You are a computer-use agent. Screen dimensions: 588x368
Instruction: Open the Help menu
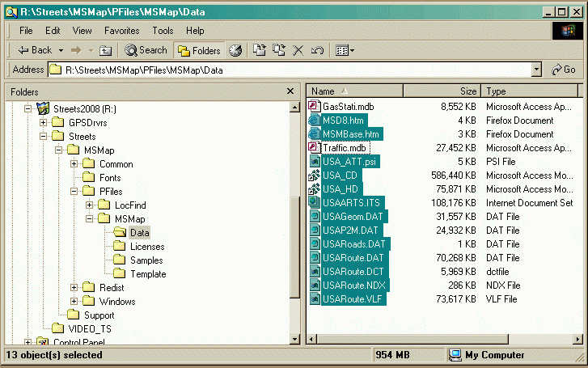pos(195,31)
